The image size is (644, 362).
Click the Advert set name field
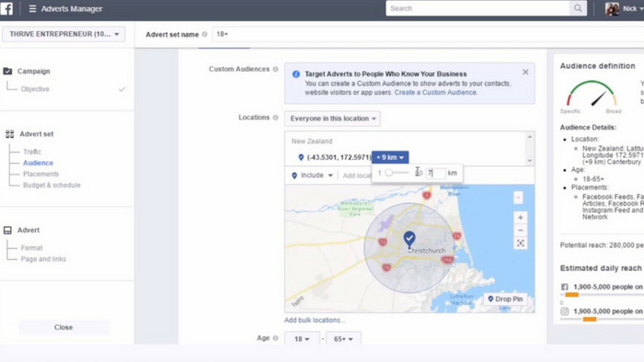(427, 34)
